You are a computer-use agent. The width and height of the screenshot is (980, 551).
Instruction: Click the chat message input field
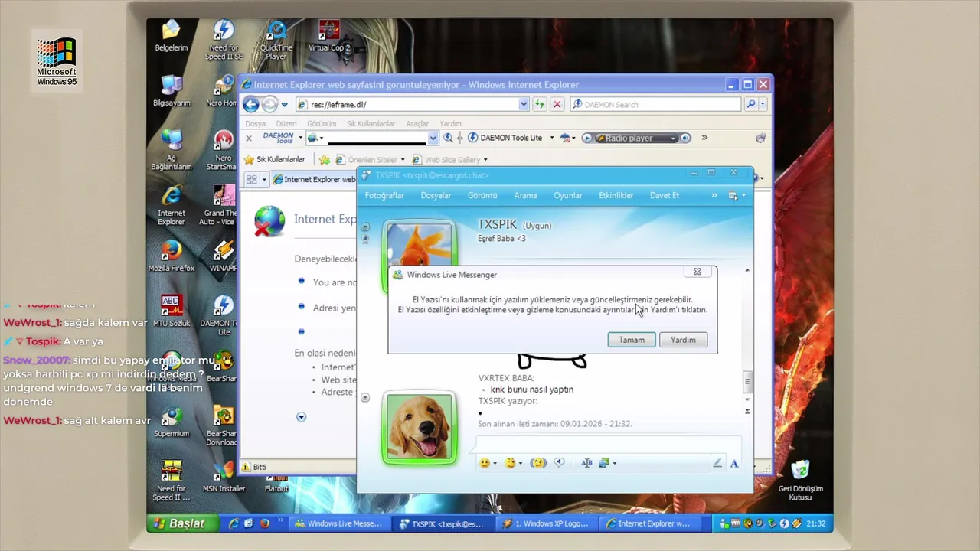point(609,445)
